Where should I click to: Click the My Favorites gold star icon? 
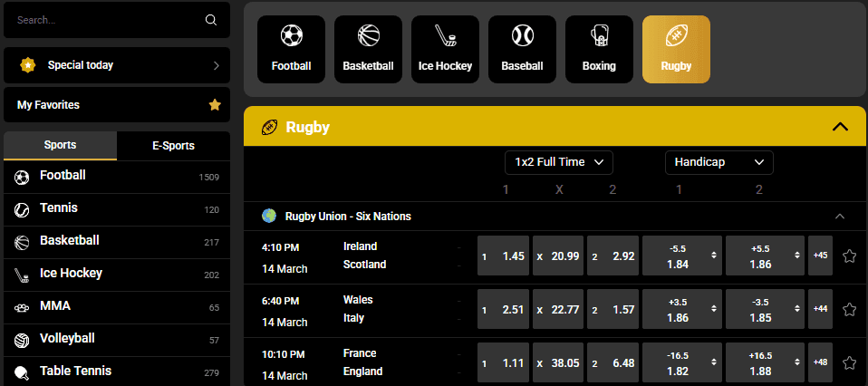(215, 105)
